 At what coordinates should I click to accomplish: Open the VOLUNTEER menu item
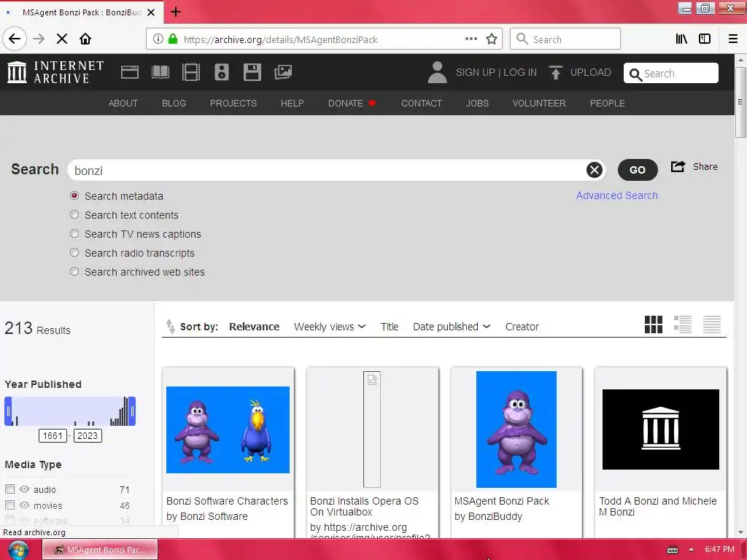tap(539, 104)
